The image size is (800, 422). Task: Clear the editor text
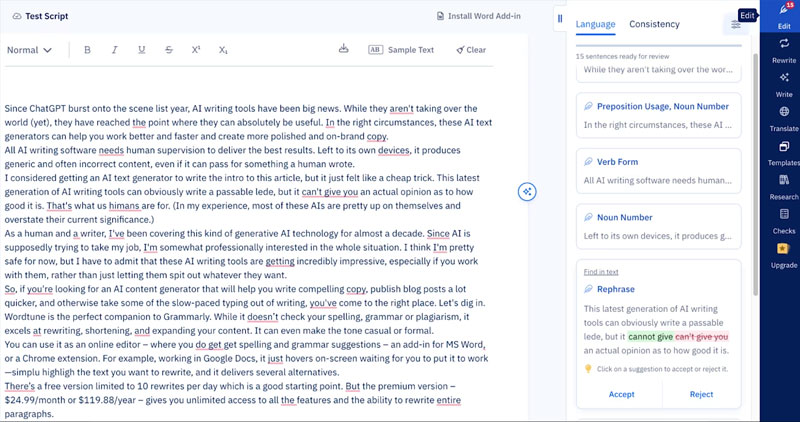tap(471, 50)
